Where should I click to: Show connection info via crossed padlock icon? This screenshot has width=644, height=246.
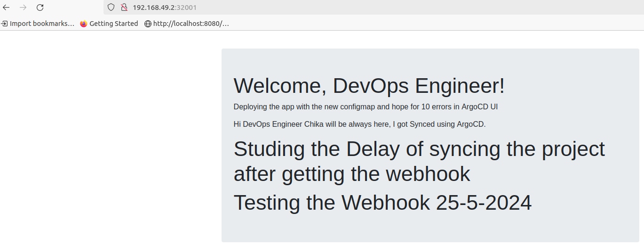tap(124, 7)
